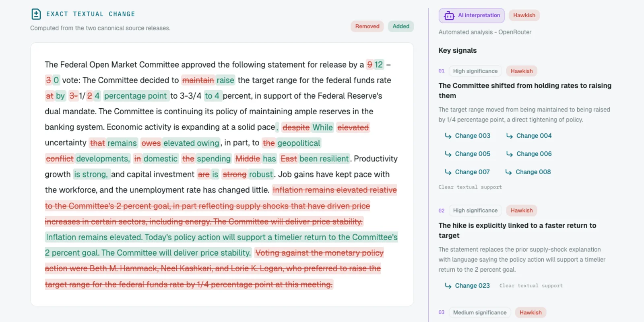This screenshot has height=322, width=644.
Task: Click the Medium significance tag on signal 03
Action: pos(480,313)
